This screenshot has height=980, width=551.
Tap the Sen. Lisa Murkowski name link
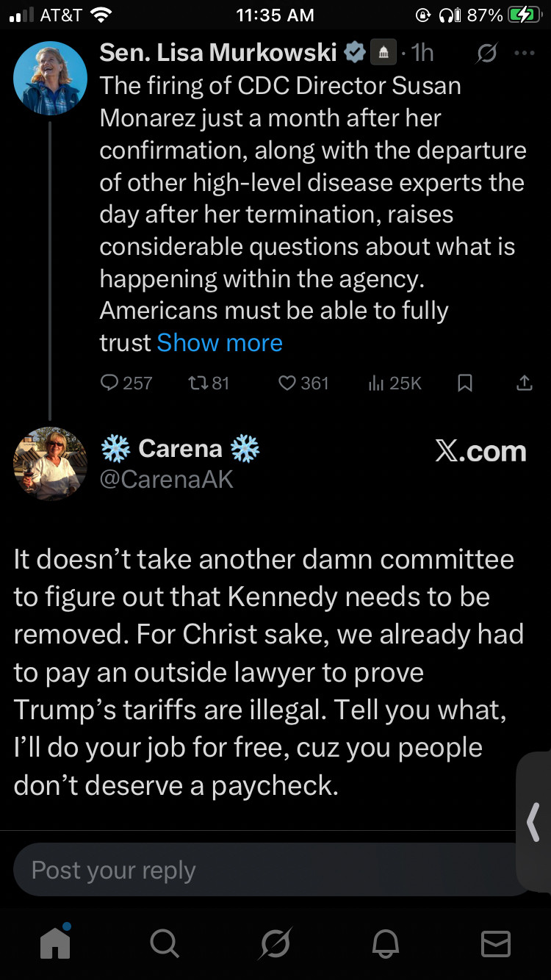[x=218, y=53]
